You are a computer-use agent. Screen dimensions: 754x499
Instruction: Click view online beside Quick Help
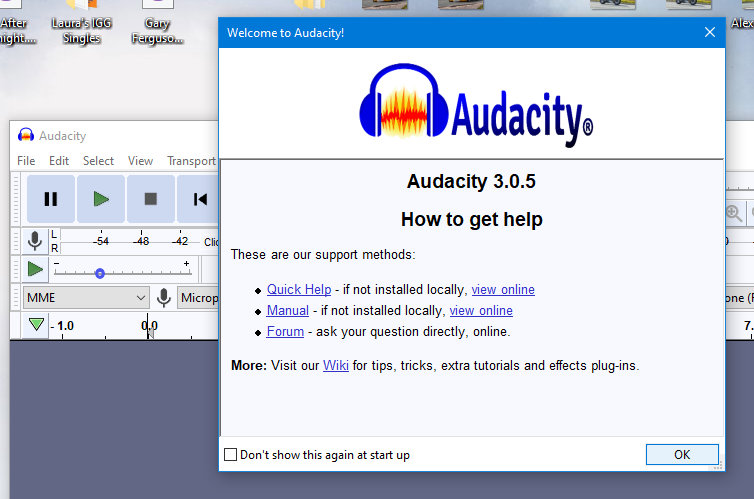pyautogui.click(x=503, y=289)
